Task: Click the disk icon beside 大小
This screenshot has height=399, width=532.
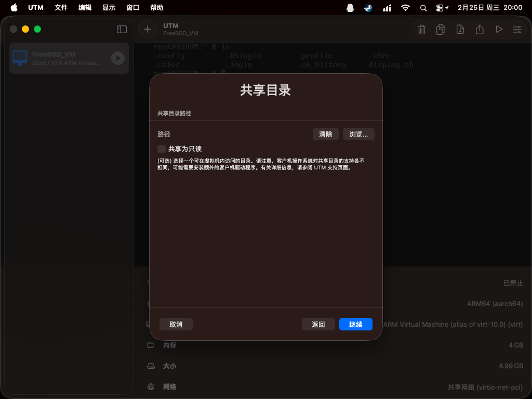Action: [151, 366]
